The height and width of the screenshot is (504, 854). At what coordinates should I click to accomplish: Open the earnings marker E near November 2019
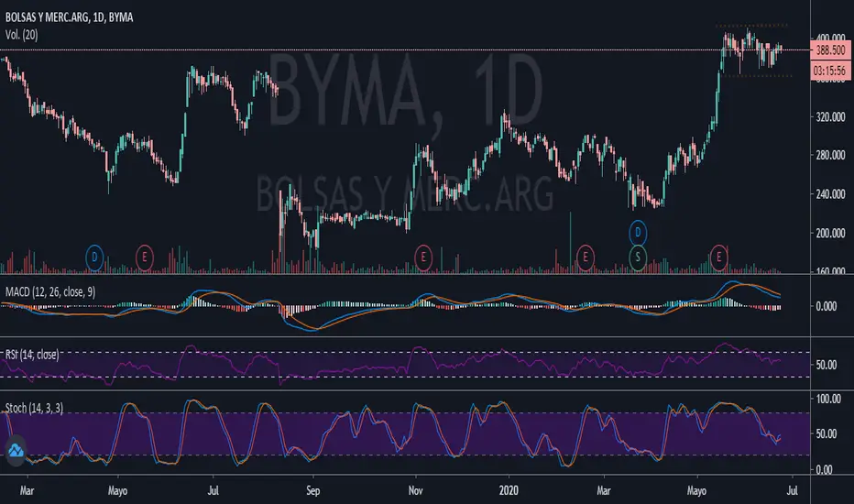coord(423,257)
